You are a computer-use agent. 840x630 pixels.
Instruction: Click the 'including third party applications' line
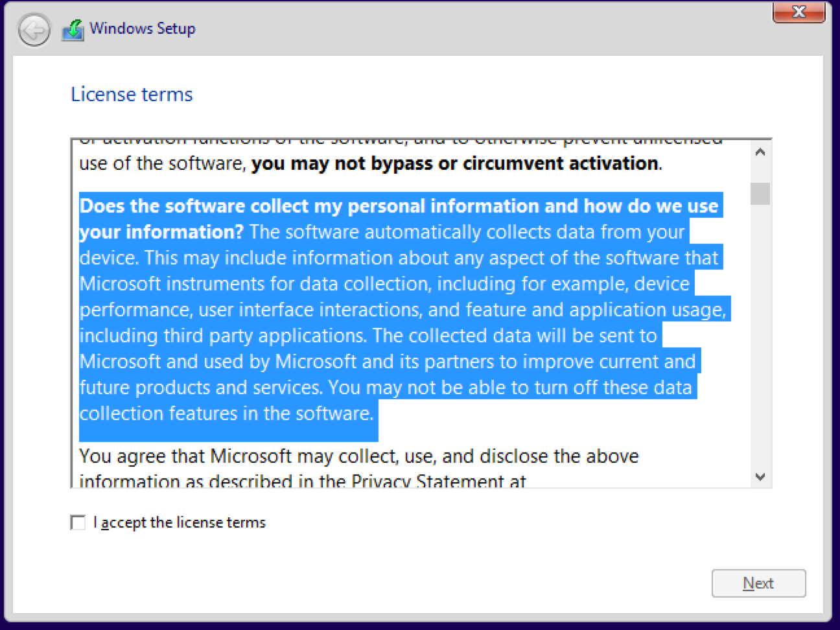368,336
